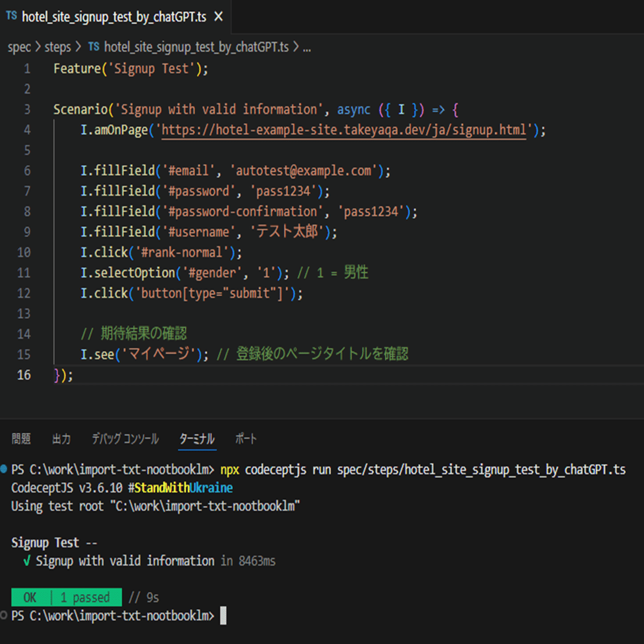The height and width of the screenshot is (644, 644).
Task: Close the hotel_site_signup_test_by_chatGPT.ts tab
Action: [x=219, y=17]
